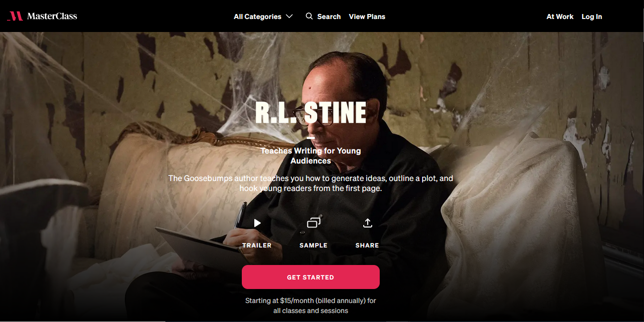This screenshot has height=322, width=644.
Task: Click the TRAILER label
Action: pos(257,245)
